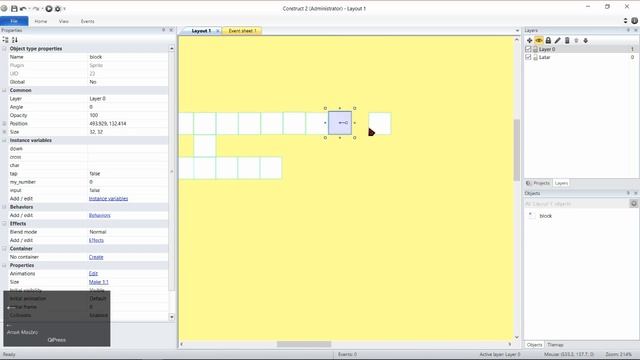Switch to the Event sheet 1 tab
The height and width of the screenshot is (360, 640).
tap(242, 31)
